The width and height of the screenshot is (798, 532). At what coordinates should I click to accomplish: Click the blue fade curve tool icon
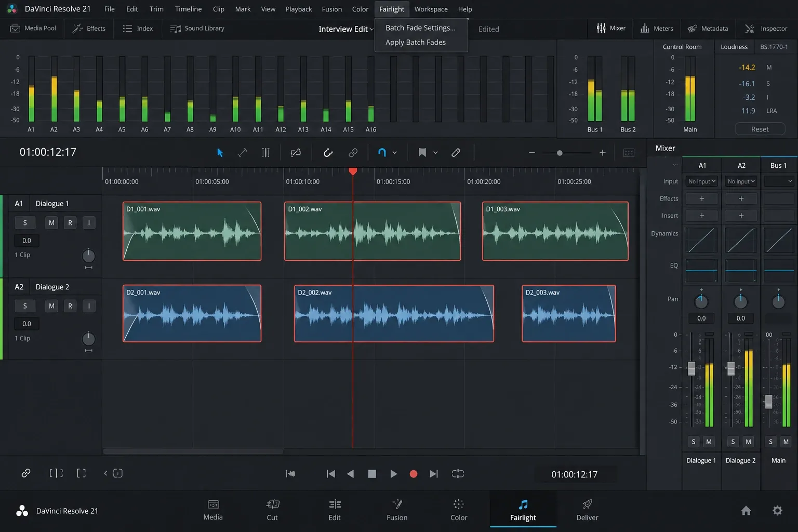(x=382, y=153)
